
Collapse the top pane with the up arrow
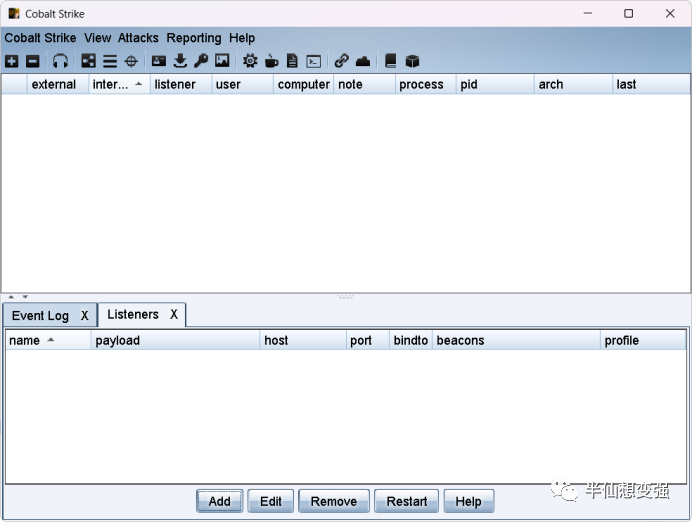11,297
